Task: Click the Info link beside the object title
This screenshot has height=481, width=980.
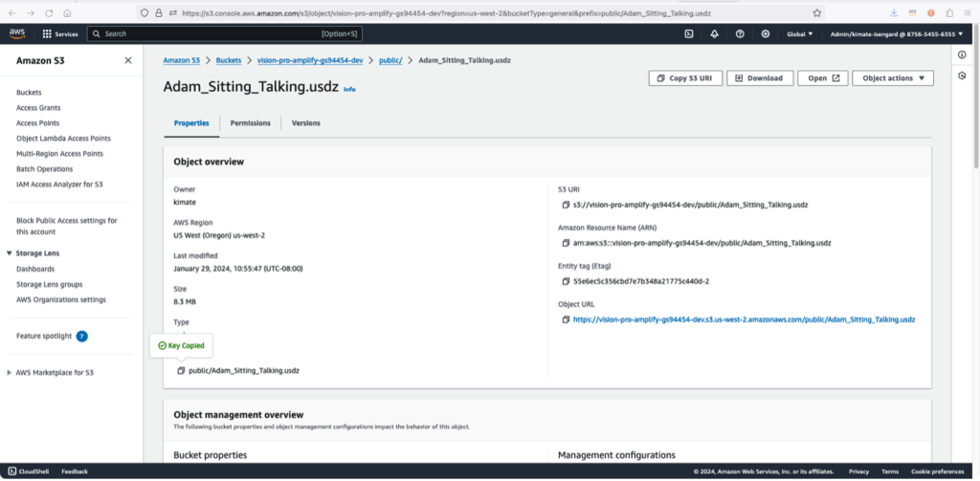Action: (x=349, y=89)
